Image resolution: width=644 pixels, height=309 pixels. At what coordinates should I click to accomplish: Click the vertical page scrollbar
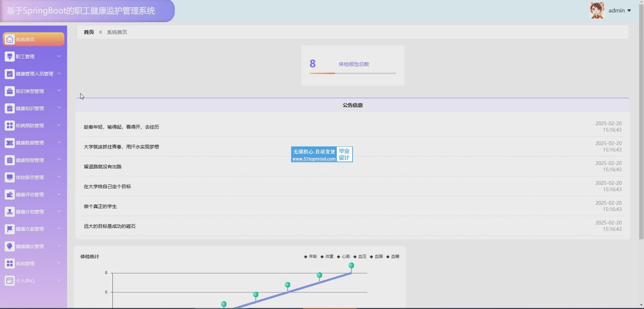pos(641,134)
